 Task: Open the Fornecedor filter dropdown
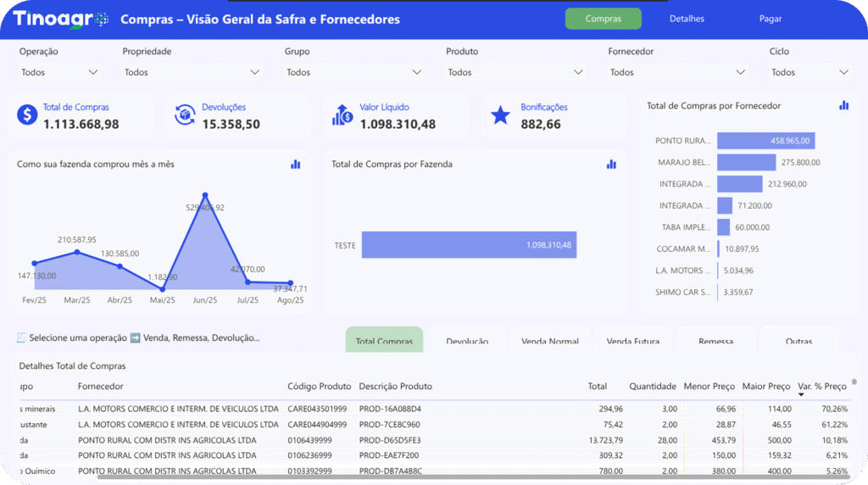(678, 73)
